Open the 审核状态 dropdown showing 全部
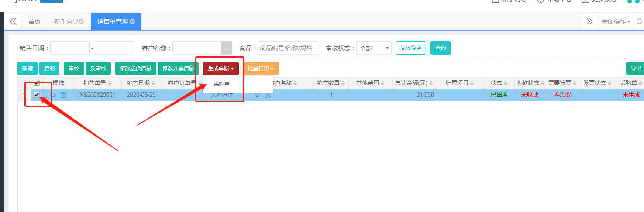Screen dimensions: 644x212 click(x=374, y=48)
